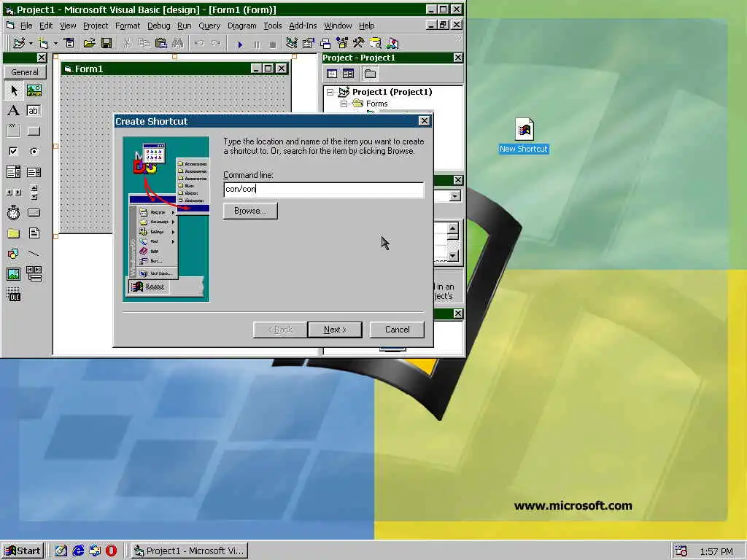This screenshot has height=560, width=747.
Task: Select the Data control in the toolbox
Action: pyautogui.click(x=34, y=274)
